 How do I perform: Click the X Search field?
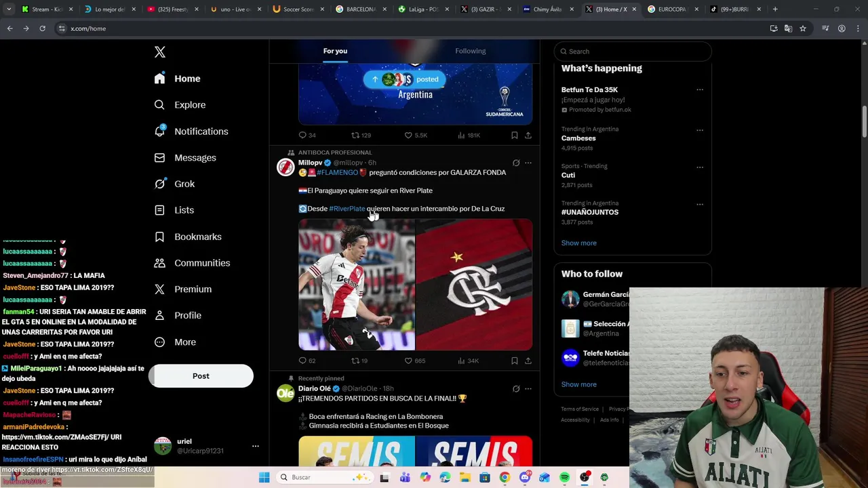point(633,52)
